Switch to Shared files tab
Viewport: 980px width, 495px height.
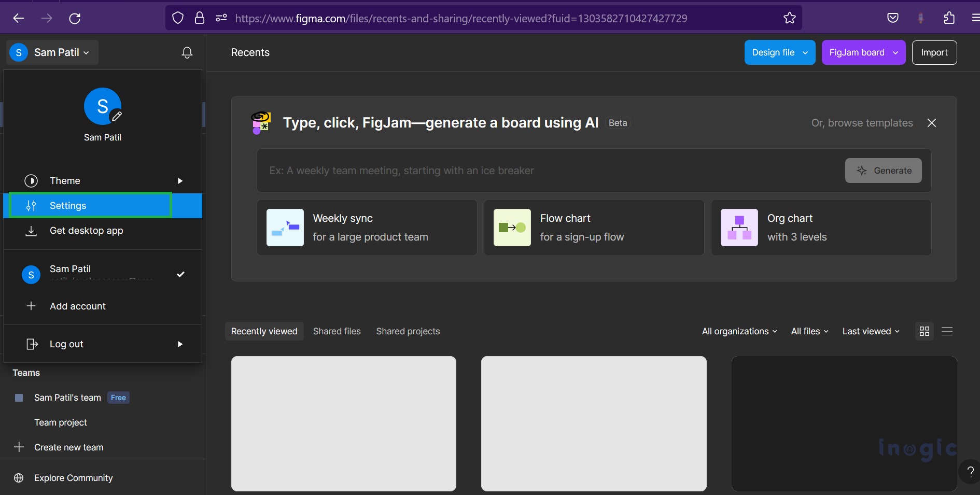tap(337, 331)
